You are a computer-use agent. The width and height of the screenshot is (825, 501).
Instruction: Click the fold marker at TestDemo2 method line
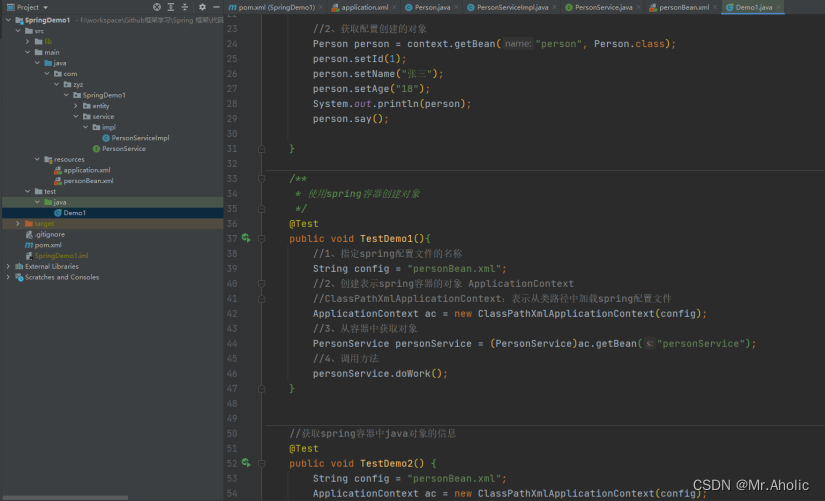(261, 463)
